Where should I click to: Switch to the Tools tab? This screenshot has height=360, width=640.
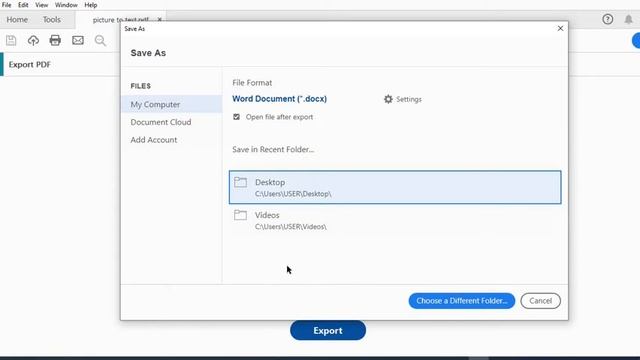click(x=52, y=20)
